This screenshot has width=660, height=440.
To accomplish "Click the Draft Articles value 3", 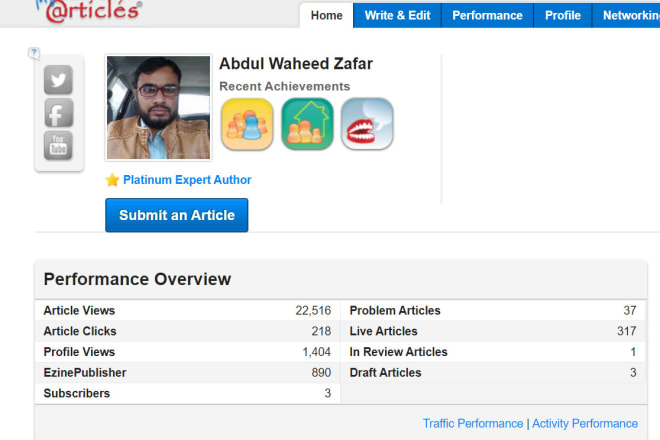I will tap(633, 373).
